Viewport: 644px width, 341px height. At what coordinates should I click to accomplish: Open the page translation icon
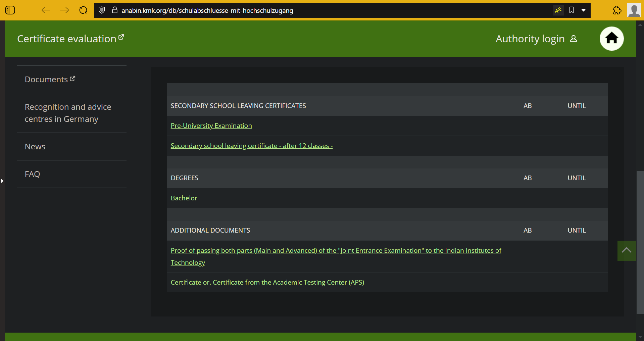pyautogui.click(x=558, y=10)
